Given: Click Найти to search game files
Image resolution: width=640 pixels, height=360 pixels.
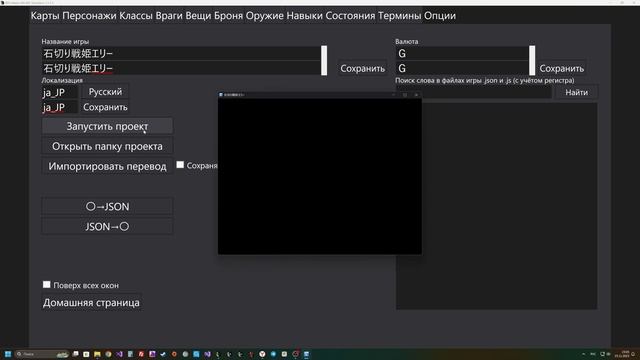Looking at the screenshot, I should click(x=576, y=92).
